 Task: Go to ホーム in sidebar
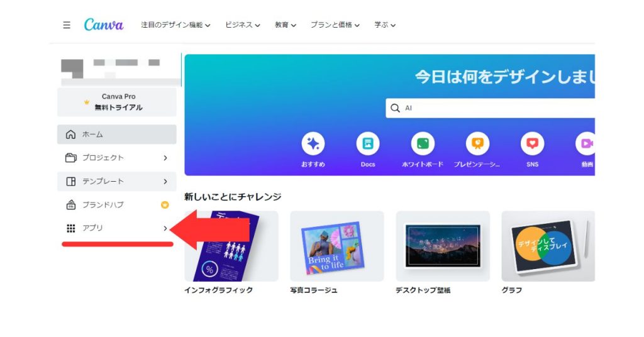[x=116, y=135]
